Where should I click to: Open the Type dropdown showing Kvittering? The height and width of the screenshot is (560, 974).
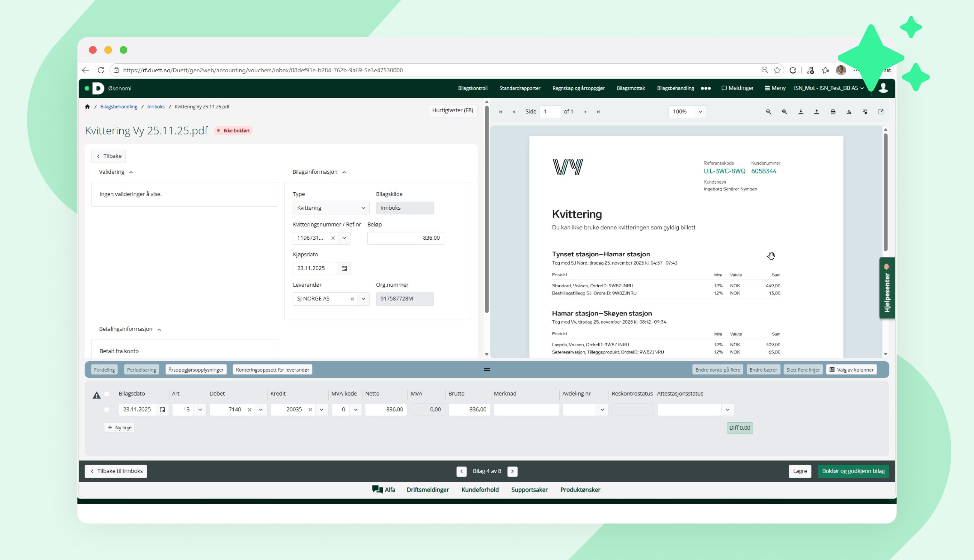[x=331, y=208]
